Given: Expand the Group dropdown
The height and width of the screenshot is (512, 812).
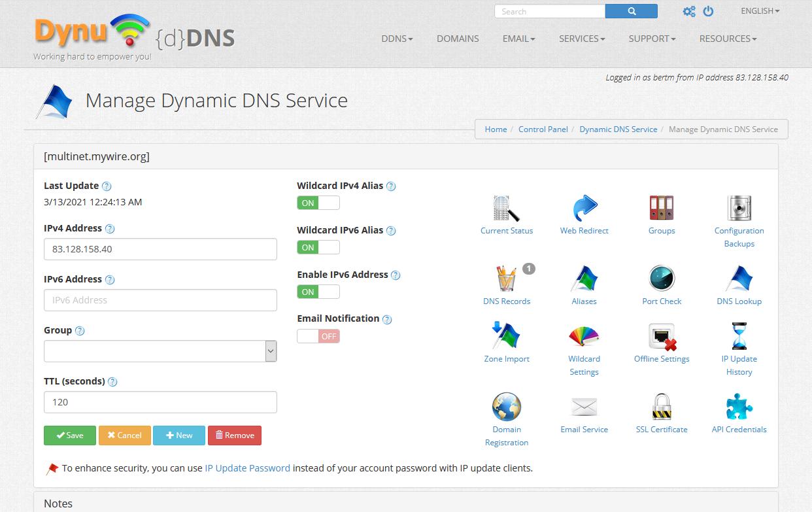Looking at the screenshot, I should pos(160,351).
